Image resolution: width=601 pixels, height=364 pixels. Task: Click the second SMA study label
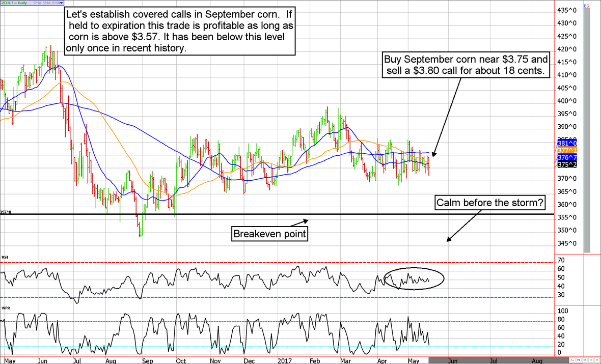(47, 3)
